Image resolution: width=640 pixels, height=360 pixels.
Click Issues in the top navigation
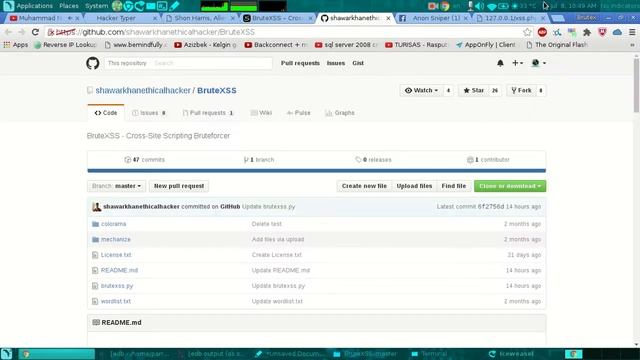tap(336, 63)
